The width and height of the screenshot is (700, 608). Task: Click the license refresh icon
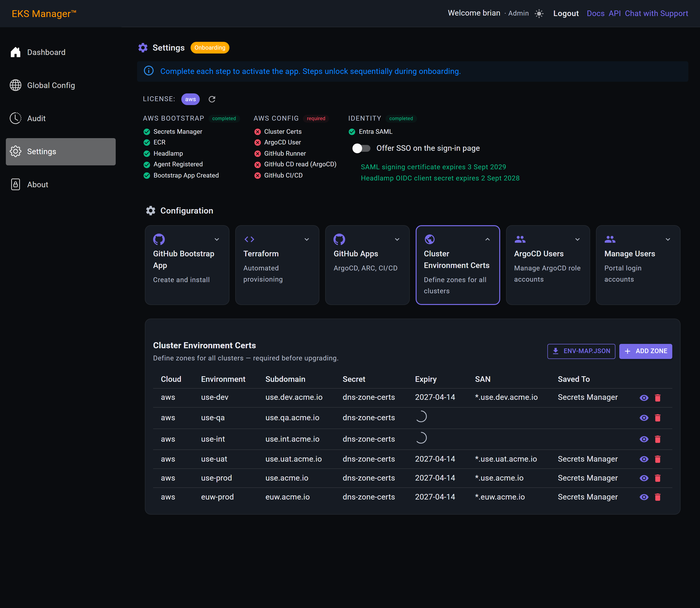click(212, 99)
